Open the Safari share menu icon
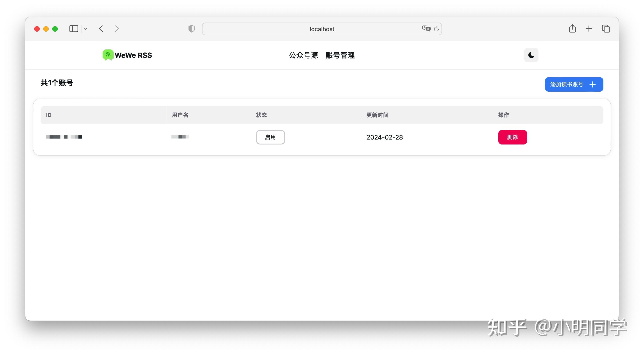 [x=572, y=28]
